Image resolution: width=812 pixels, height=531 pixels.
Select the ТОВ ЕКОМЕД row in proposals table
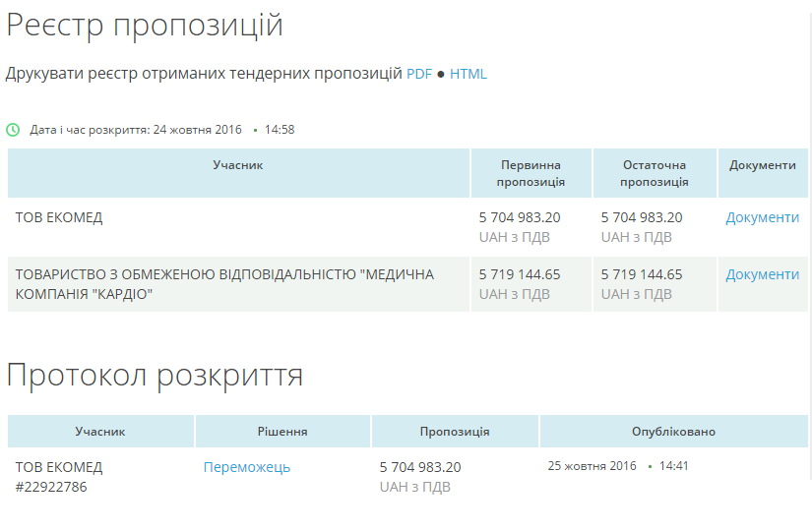click(x=59, y=217)
